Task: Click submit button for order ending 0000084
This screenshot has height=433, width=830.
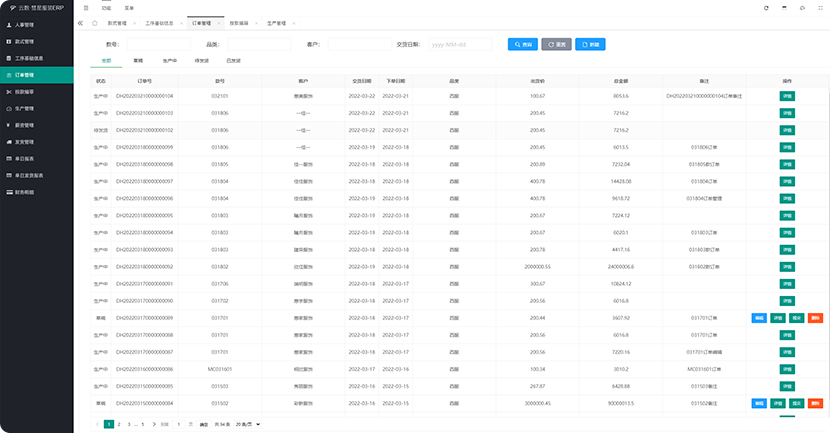Action: pos(797,403)
